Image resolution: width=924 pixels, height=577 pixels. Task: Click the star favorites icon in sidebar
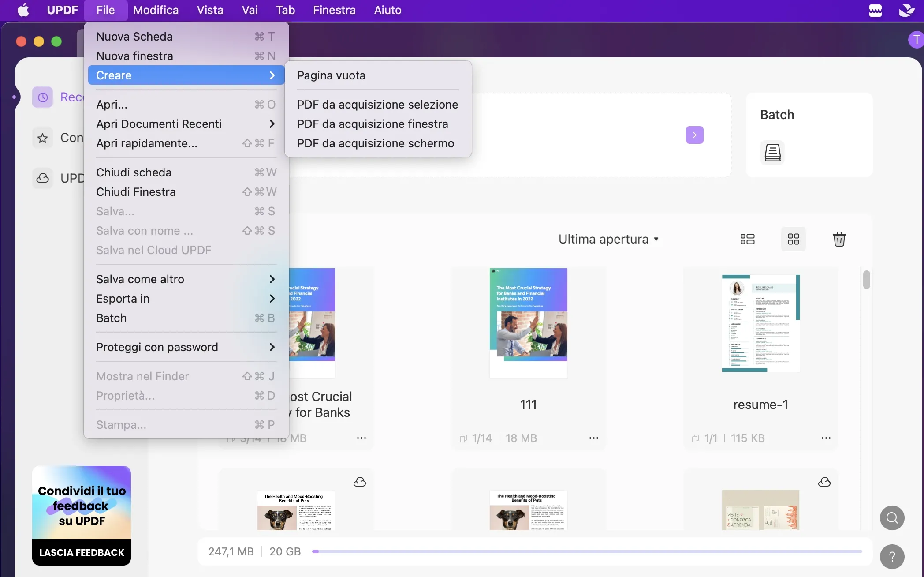click(42, 138)
